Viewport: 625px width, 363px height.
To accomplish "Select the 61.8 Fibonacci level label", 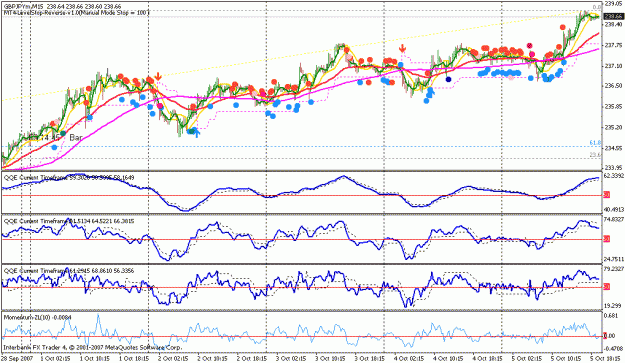I will coord(595,143).
